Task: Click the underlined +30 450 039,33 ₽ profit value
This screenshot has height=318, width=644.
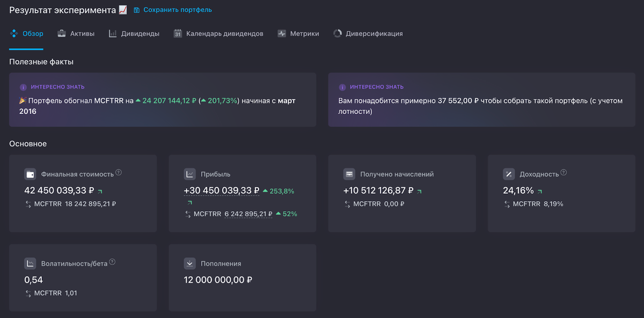Action: click(x=221, y=190)
